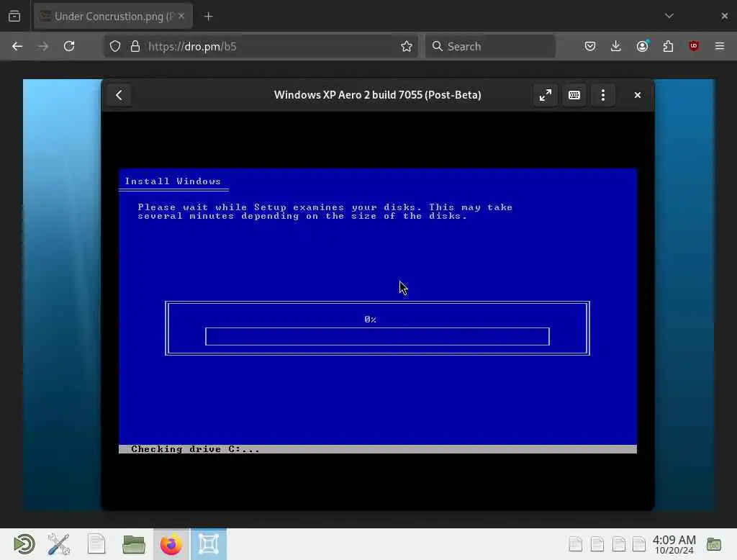Open the Firefox downloads panel
Image resolution: width=737 pixels, height=560 pixels.
(616, 46)
